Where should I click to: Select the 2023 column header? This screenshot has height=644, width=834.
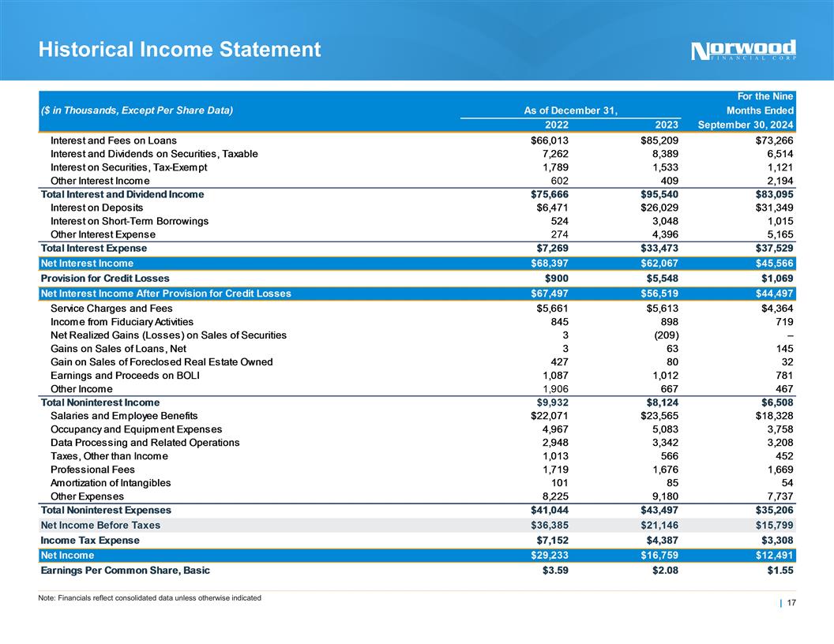coord(663,125)
